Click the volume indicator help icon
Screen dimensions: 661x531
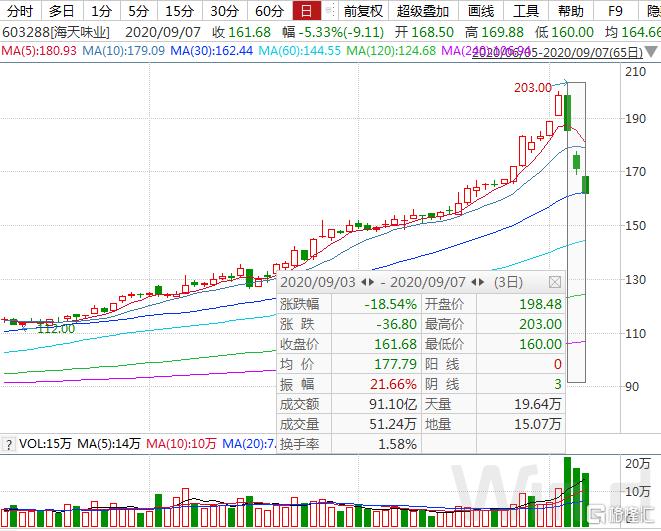click(8, 444)
